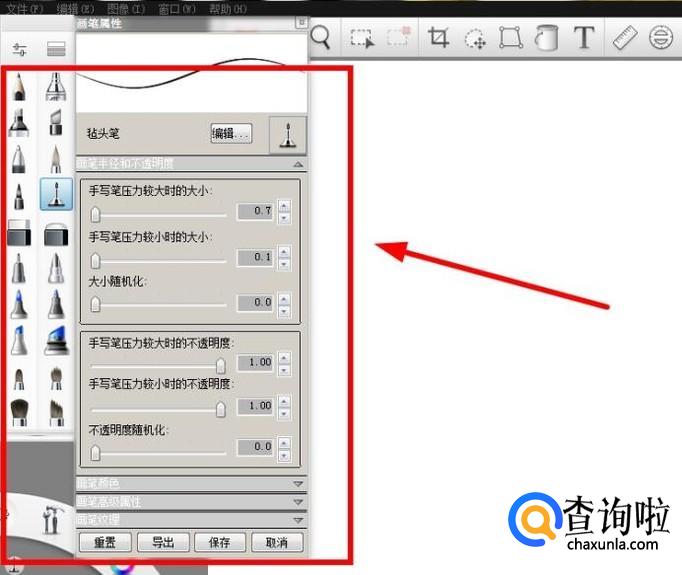Choose the rectangular Select tool
The height and width of the screenshot is (575, 682).
362,38
